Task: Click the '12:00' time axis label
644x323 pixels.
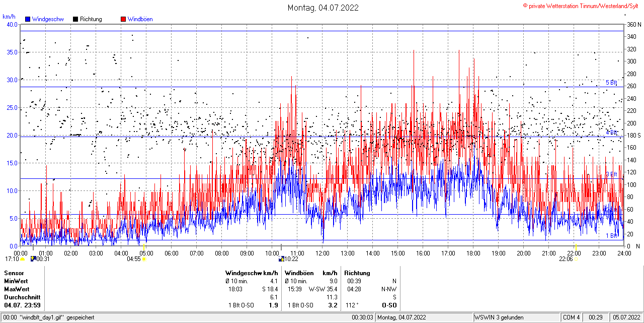Action: tap(323, 253)
